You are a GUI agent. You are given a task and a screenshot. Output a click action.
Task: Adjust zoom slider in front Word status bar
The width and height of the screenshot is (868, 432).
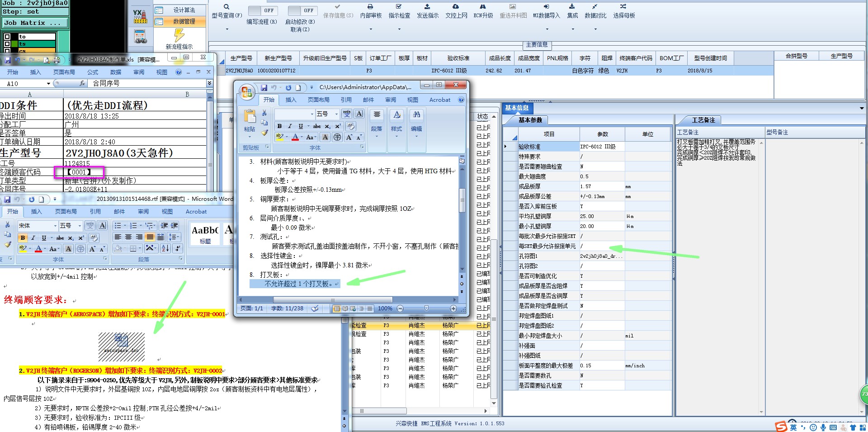click(x=426, y=309)
